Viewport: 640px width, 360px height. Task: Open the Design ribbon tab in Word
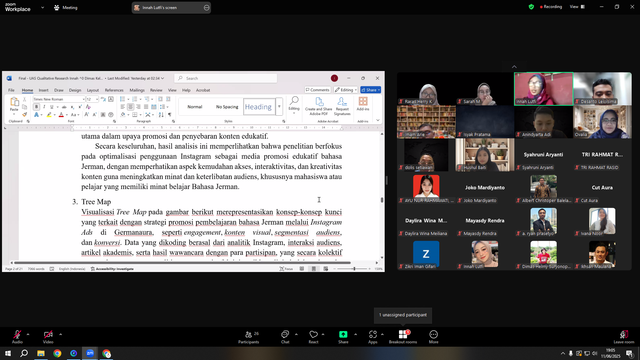tap(75, 90)
